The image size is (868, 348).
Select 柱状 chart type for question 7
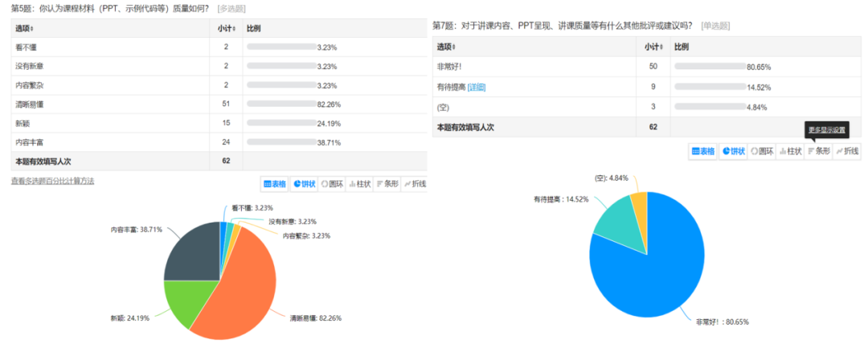tap(790, 151)
